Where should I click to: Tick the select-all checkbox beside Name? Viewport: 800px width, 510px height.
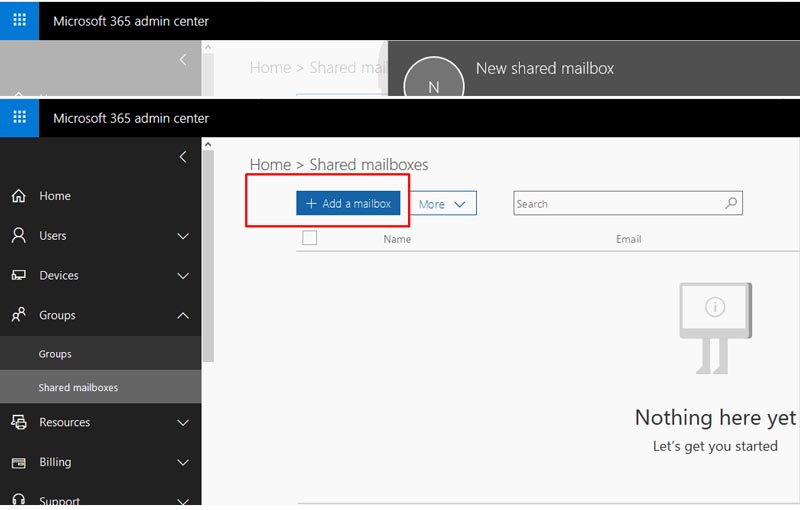point(310,238)
